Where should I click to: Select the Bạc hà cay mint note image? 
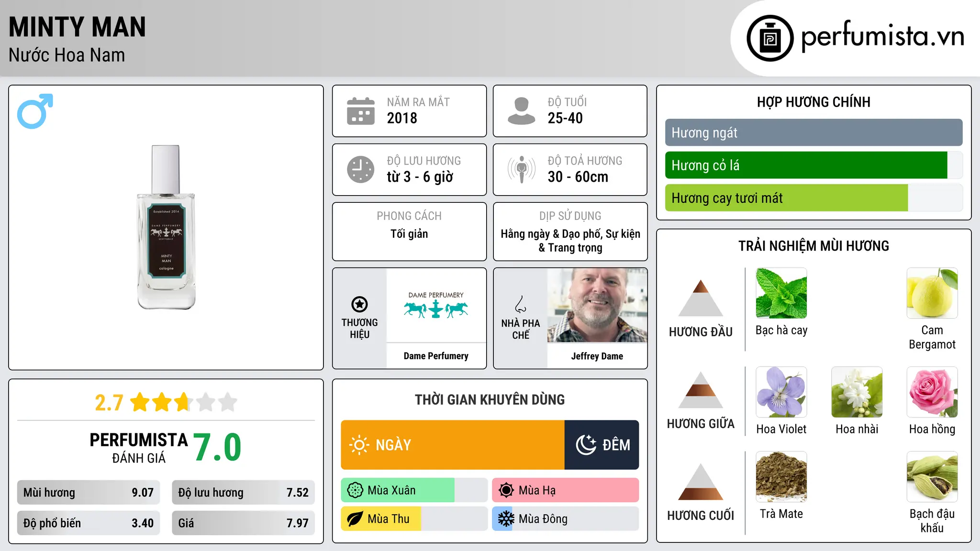pos(781,293)
